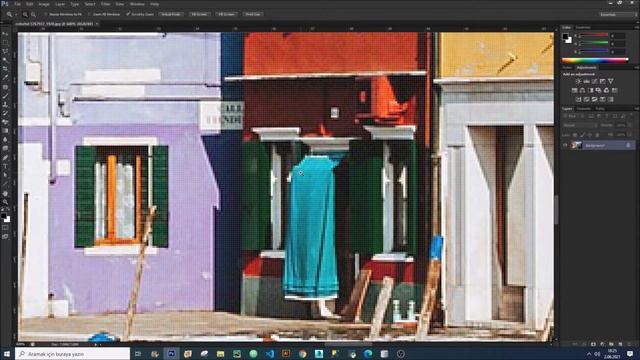Click the Photoshop taskbar icon
The height and width of the screenshot is (360, 640).
[171, 353]
